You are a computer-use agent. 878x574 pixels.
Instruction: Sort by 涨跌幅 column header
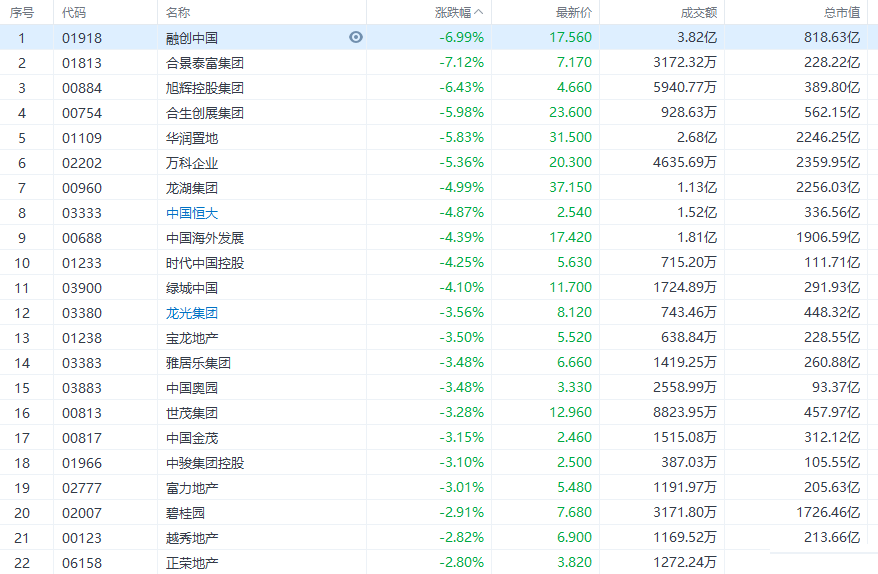click(459, 12)
